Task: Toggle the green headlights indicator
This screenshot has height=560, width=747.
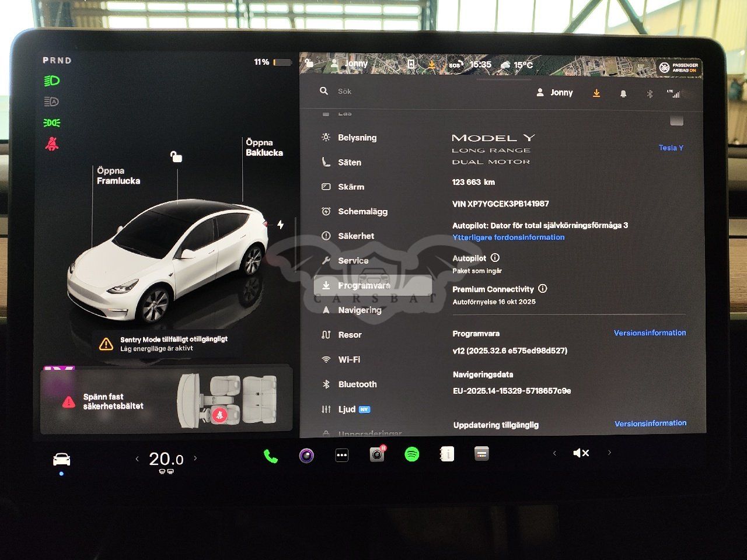Action: [x=52, y=80]
